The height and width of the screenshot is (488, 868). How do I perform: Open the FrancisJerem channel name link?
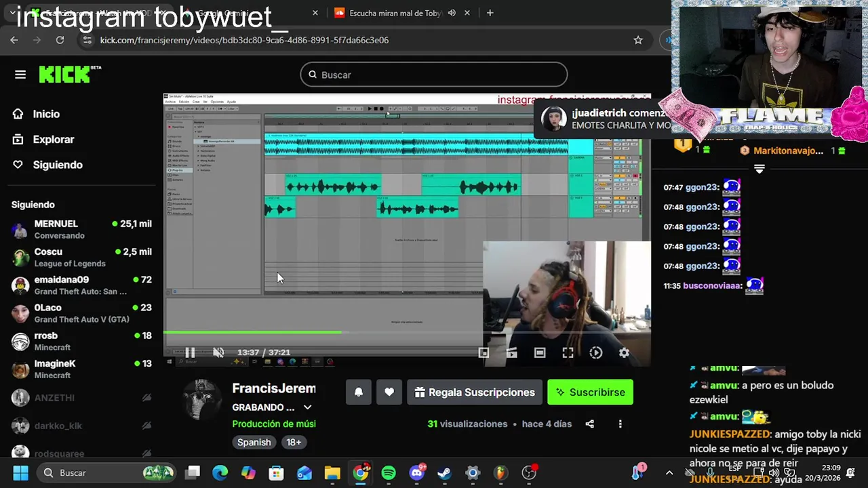tap(274, 388)
